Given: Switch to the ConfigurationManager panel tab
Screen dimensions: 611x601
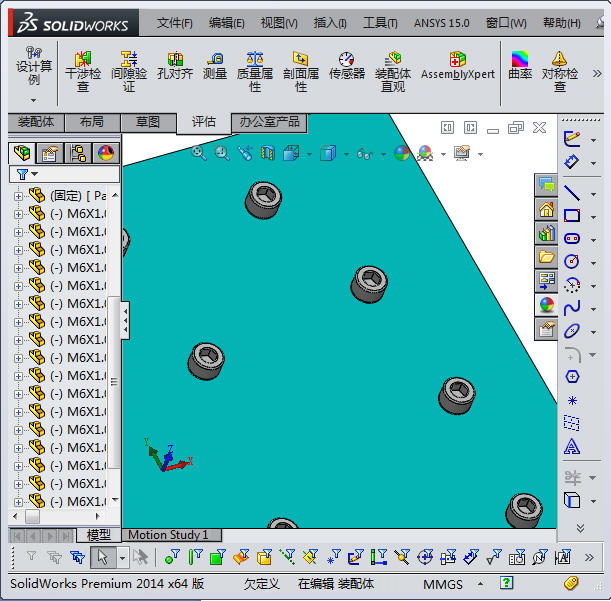Looking at the screenshot, I should [77, 153].
